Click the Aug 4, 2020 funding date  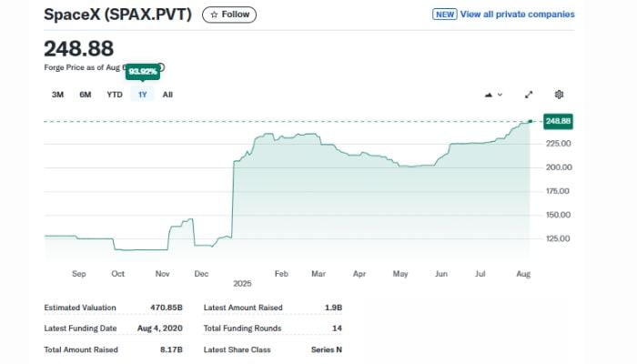click(160, 328)
